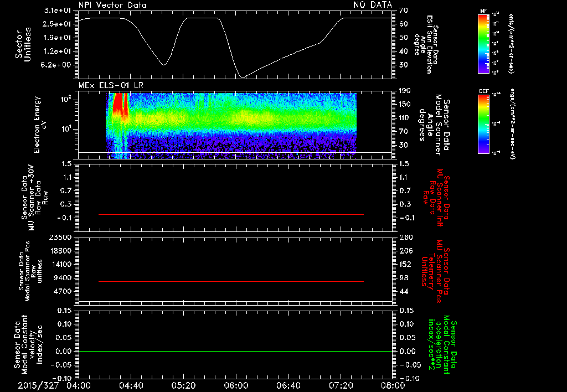Click the 4700 scanner position tick label
This screenshot has width=567, height=392.
(63, 291)
